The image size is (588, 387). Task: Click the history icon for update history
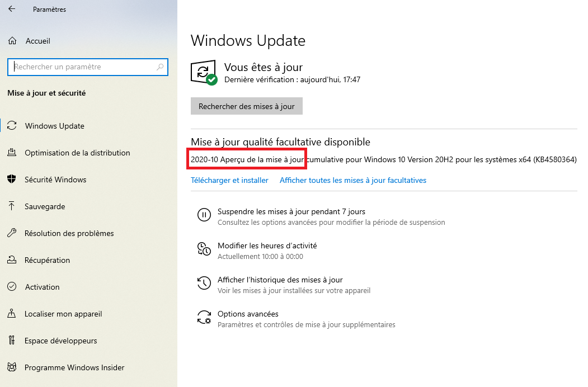tap(204, 283)
